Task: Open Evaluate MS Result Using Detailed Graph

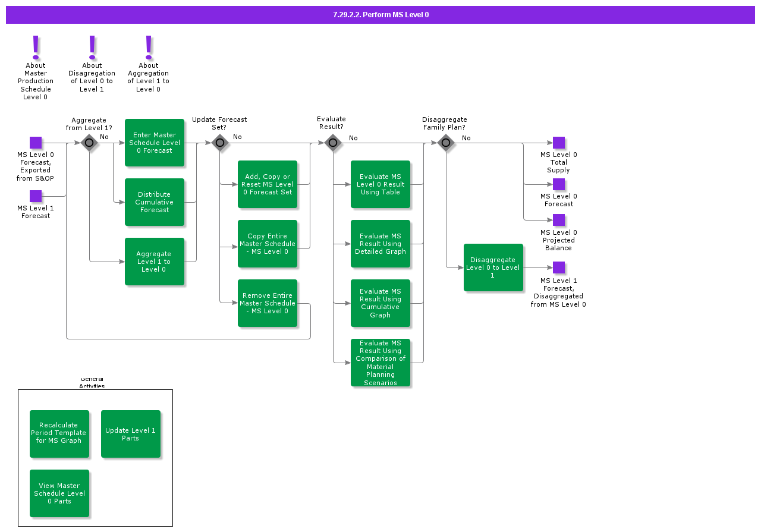Action: click(x=380, y=244)
